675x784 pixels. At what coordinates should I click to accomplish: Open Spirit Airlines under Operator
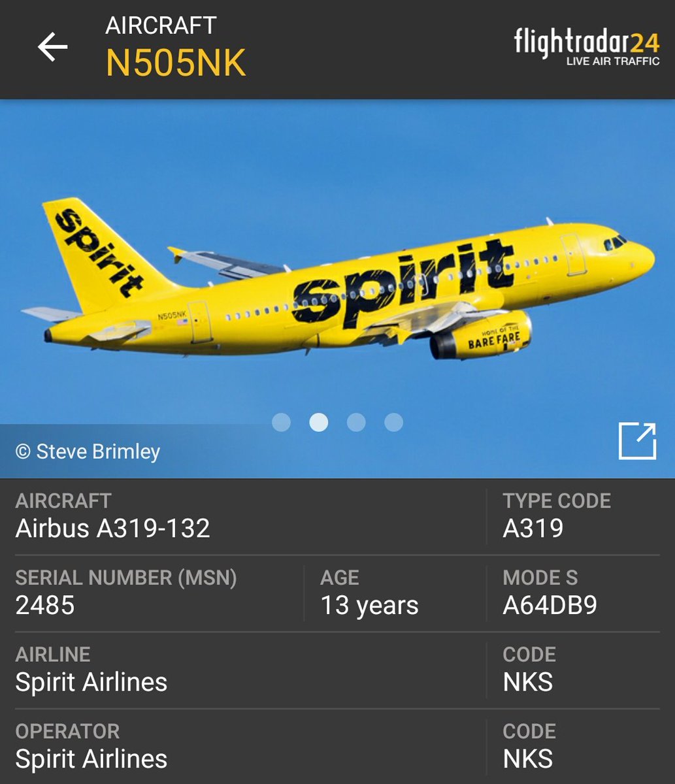(91, 759)
